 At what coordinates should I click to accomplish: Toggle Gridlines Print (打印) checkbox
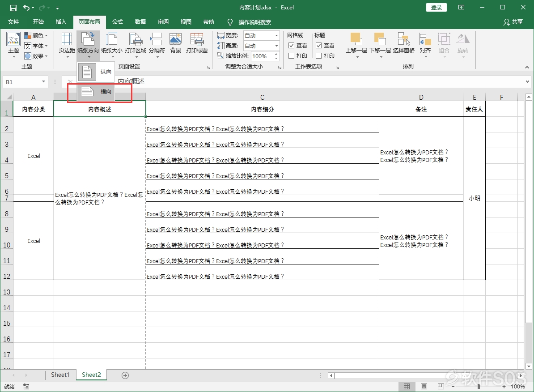point(292,55)
